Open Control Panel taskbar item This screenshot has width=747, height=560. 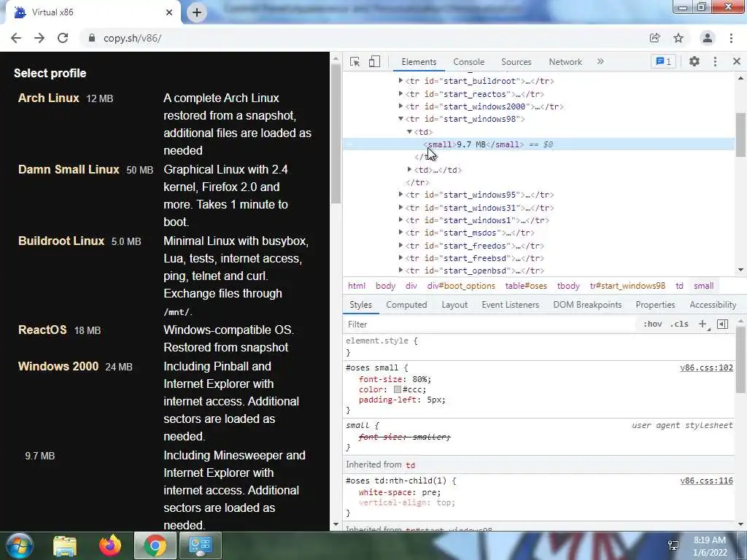click(x=200, y=545)
